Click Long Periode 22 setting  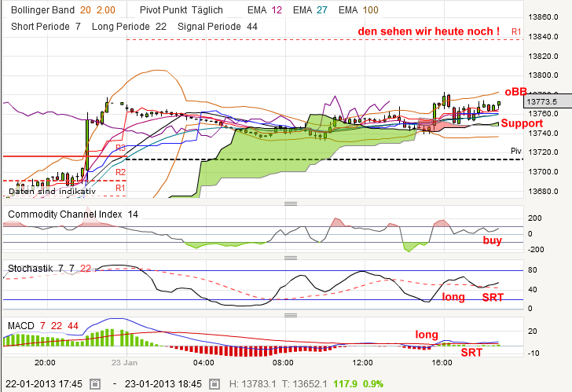[x=129, y=27]
